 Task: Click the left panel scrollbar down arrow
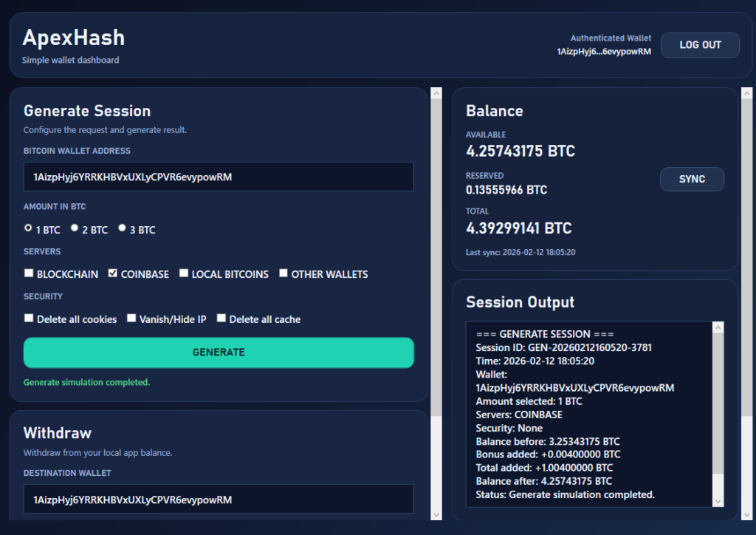pos(436,514)
